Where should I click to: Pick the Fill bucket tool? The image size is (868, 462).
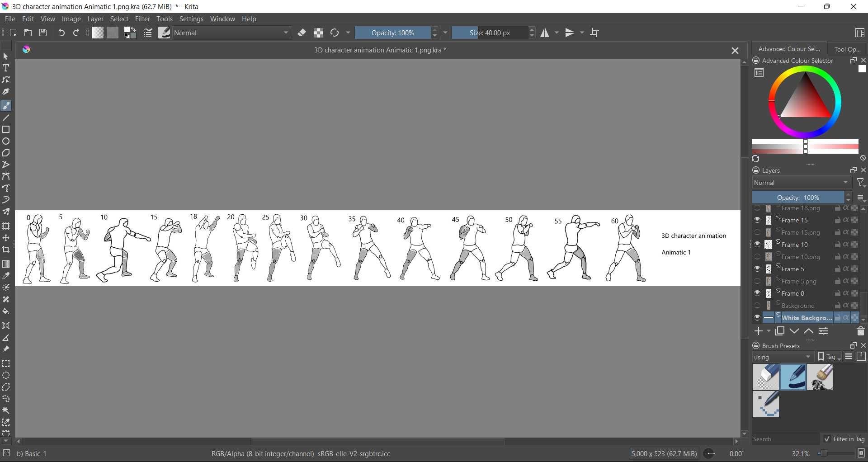pos(6,311)
